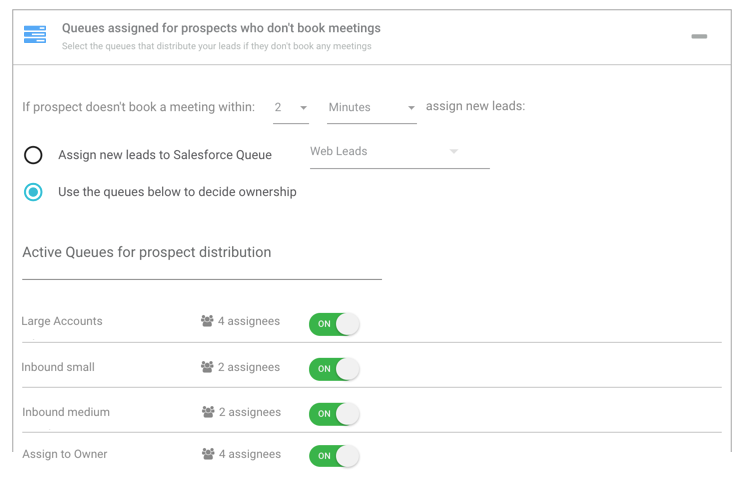
Task: Click the queue stack icon in the header
Action: (x=35, y=35)
